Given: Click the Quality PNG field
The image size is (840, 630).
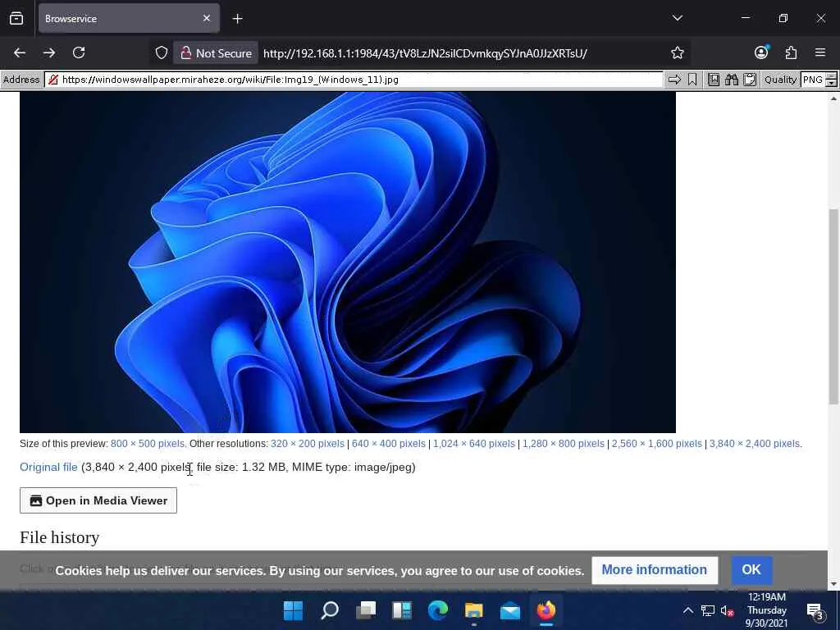Looking at the screenshot, I should (813, 80).
